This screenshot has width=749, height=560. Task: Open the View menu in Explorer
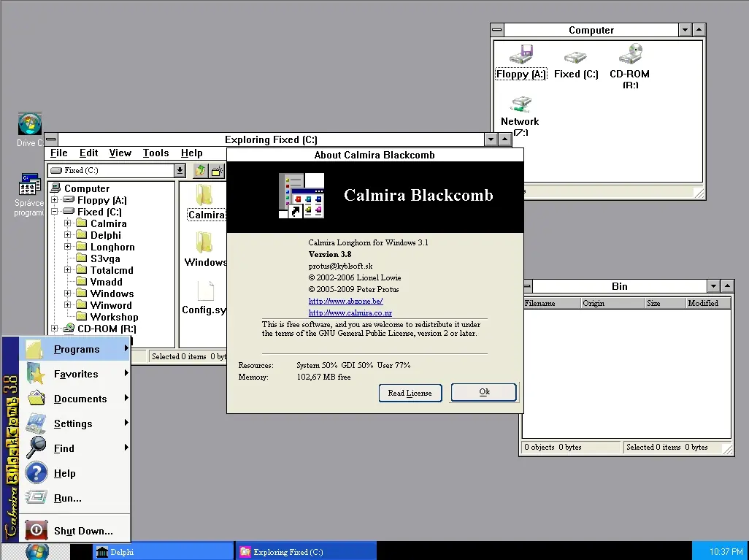120,153
